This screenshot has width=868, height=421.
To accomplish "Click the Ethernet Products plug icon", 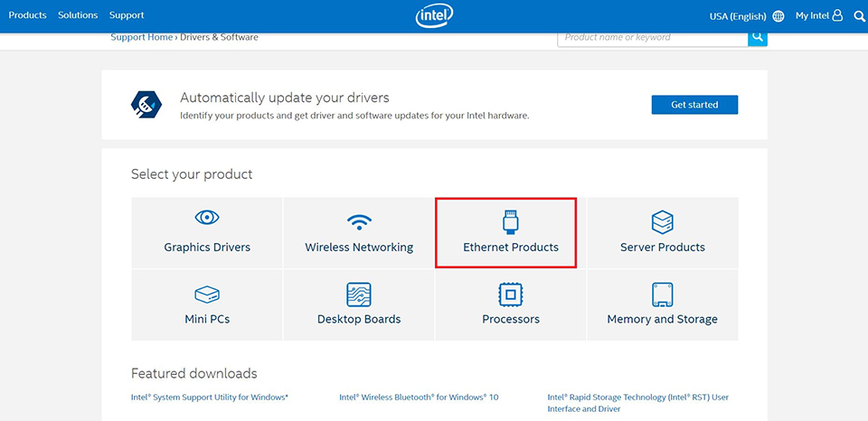I will coord(510,221).
